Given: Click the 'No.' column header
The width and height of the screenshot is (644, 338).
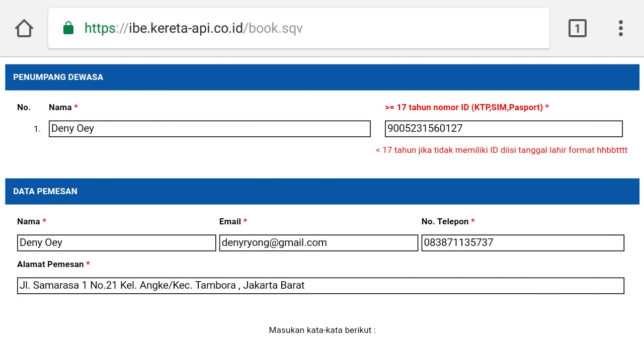Looking at the screenshot, I should tap(24, 107).
